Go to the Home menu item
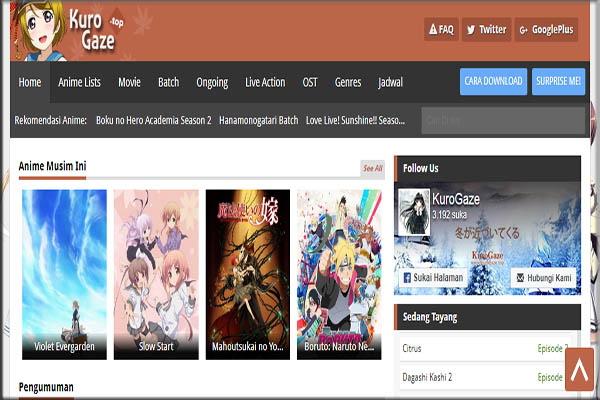 [30, 82]
